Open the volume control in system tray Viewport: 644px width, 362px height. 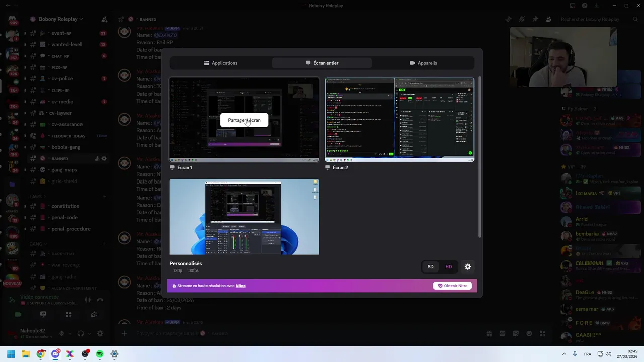click(608, 354)
